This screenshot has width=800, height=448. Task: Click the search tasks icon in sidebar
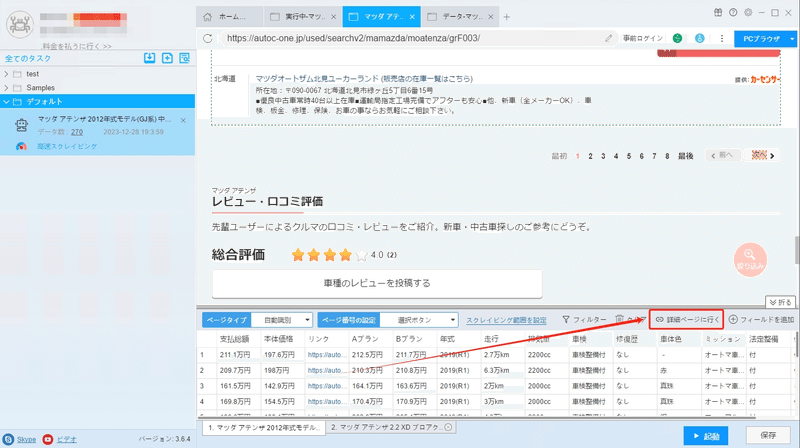point(185,58)
